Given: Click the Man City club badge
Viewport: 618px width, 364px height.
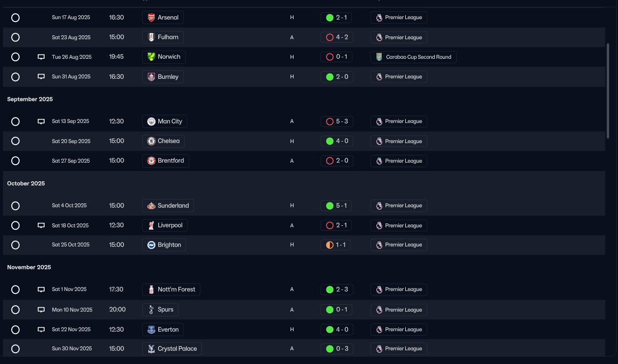Looking at the screenshot, I should pyautogui.click(x=151, y=121).
